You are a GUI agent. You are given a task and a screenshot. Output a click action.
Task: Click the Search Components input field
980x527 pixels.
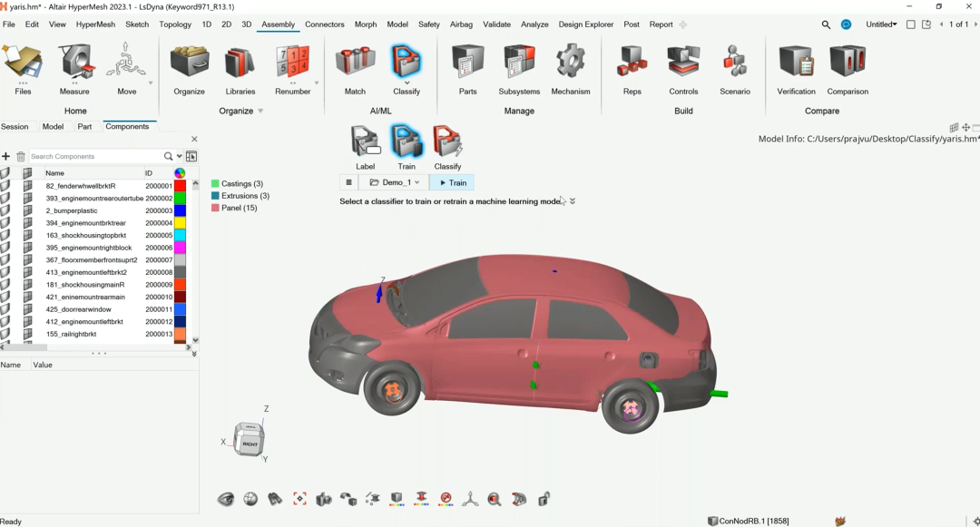coord(95,156)
